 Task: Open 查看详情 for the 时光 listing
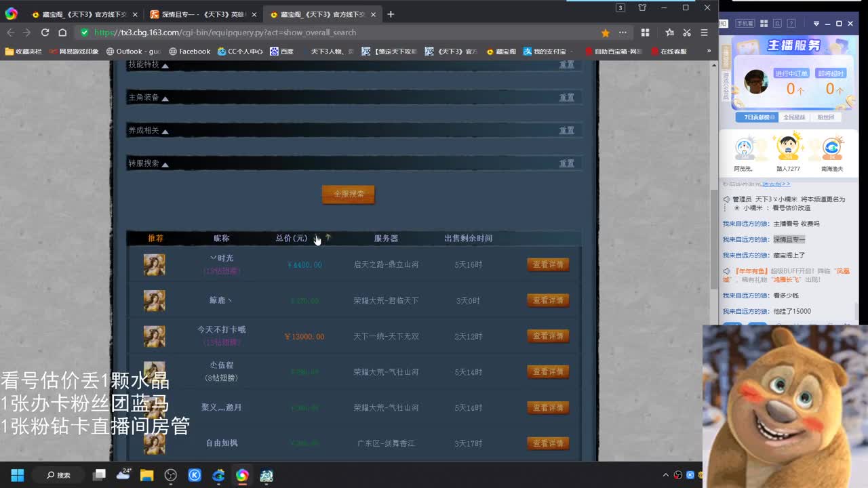click(x=548, y=264)
